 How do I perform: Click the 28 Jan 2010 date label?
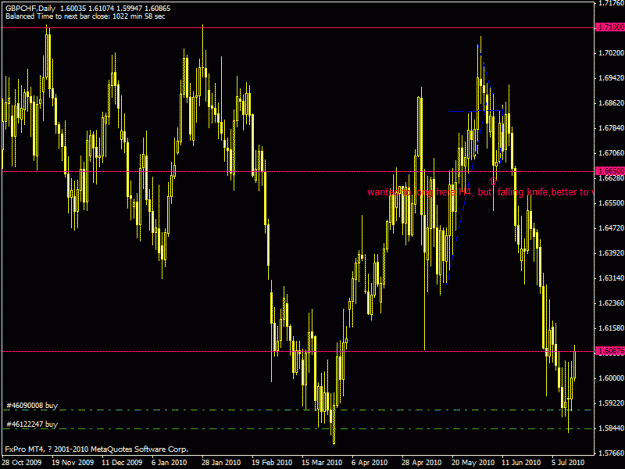[x=221, y=463]
